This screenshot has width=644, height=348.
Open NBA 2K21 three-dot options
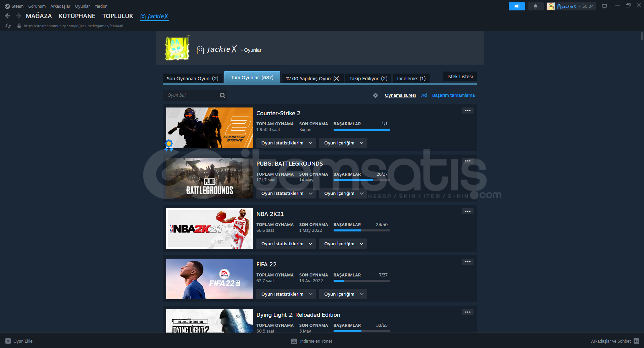[468, 211]
